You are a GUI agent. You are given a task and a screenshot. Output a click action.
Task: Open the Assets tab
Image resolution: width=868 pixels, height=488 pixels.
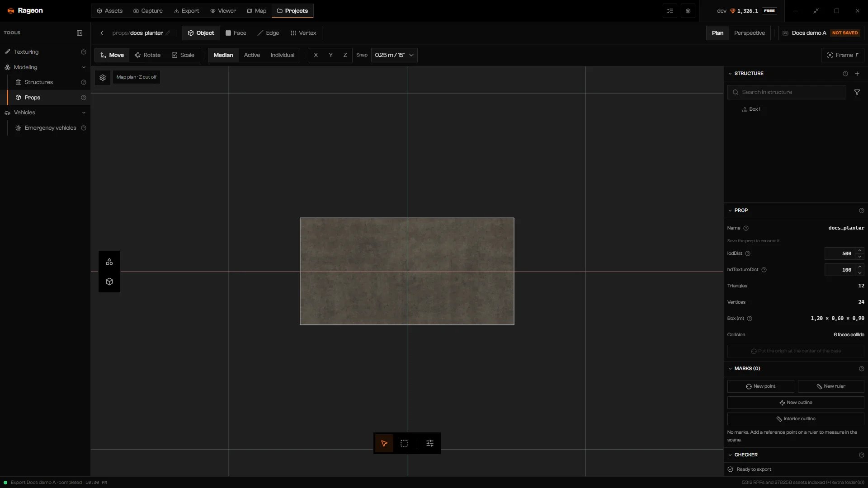[109, 11]
